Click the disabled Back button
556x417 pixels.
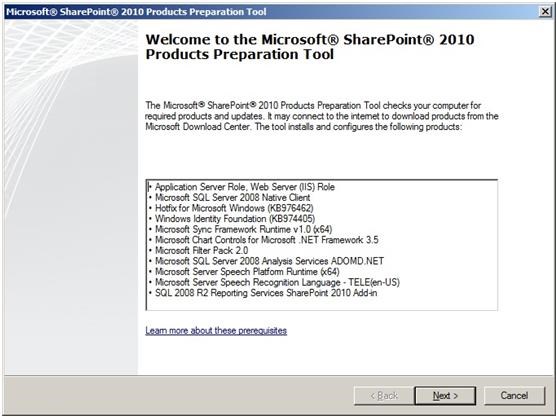click(x=384, y=395)
